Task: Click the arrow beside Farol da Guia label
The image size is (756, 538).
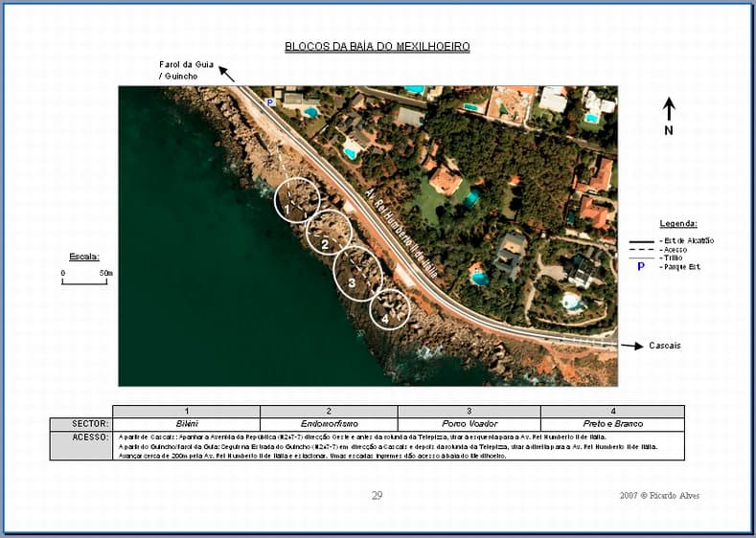Action: tap(226, 72)
